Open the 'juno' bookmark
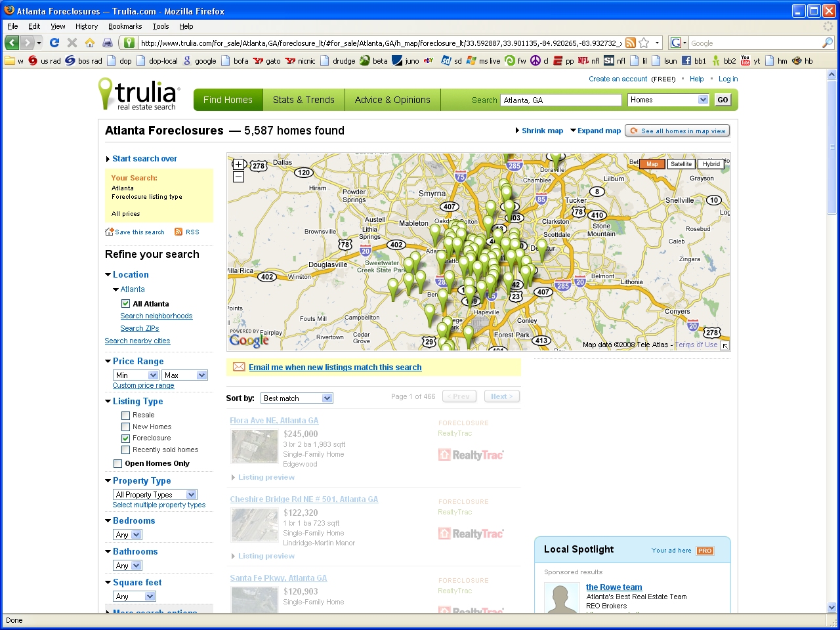840x630 pixels. [406, 60]
